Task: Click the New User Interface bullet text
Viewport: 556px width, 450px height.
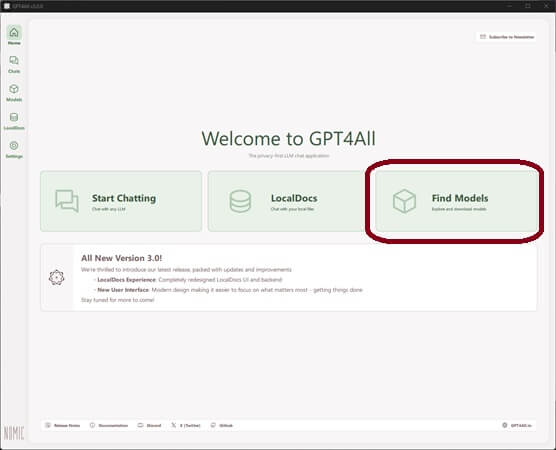Action: point(230,290)
